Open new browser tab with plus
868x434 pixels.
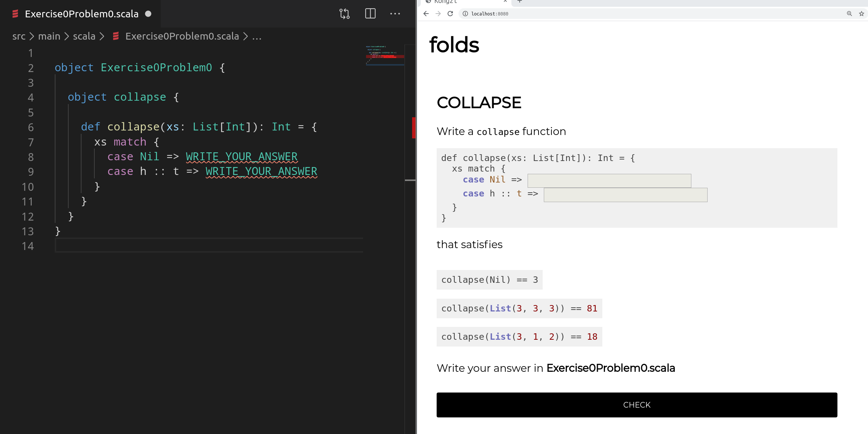(x=520, y=2)
